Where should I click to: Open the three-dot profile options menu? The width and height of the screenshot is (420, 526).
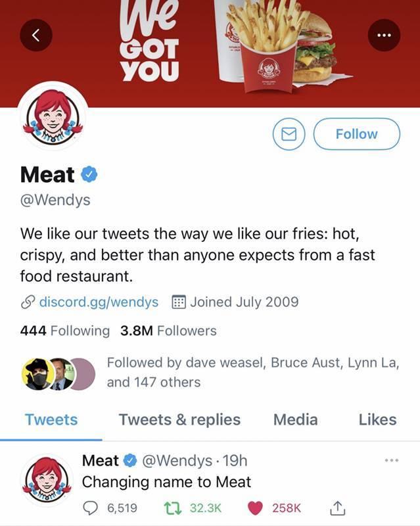[384, 36]
